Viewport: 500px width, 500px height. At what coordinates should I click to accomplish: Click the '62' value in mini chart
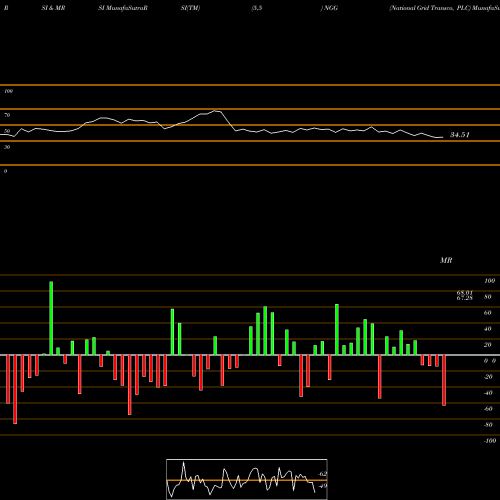(x=322, y=474)
